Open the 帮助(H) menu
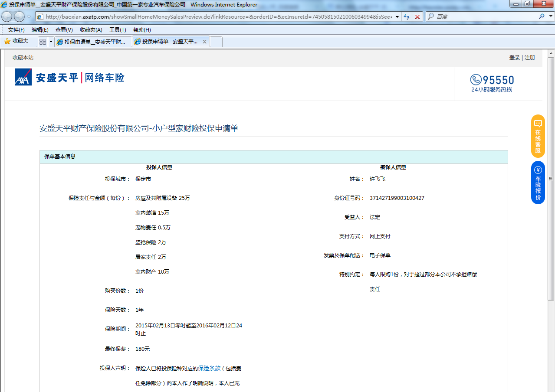 point(142,30)
